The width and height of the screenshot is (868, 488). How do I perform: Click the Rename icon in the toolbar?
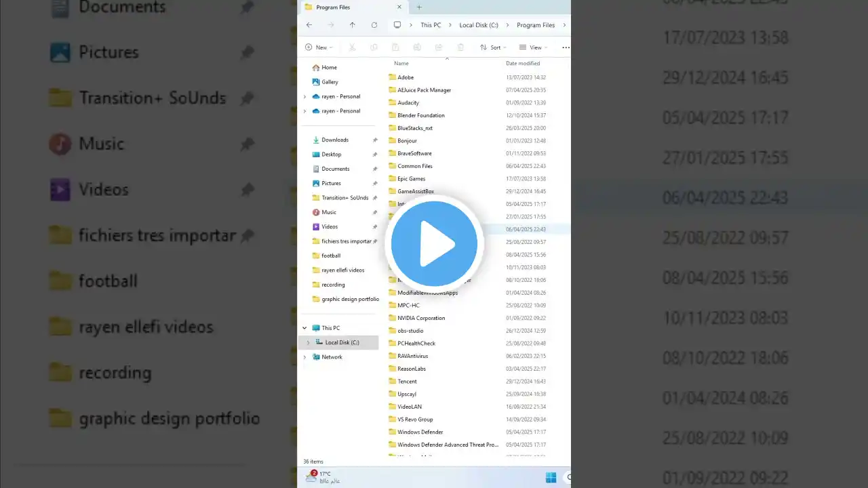click(417, 47)
